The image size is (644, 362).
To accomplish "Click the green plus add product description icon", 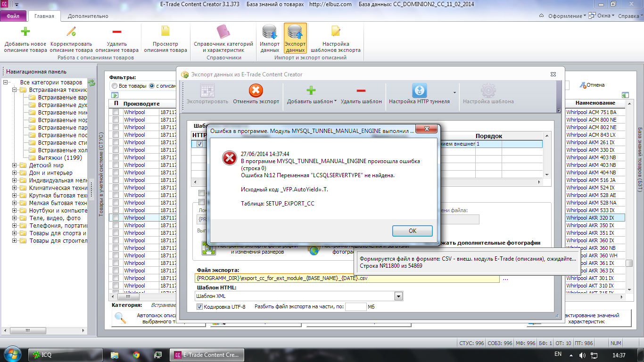I will pos(25,32).
